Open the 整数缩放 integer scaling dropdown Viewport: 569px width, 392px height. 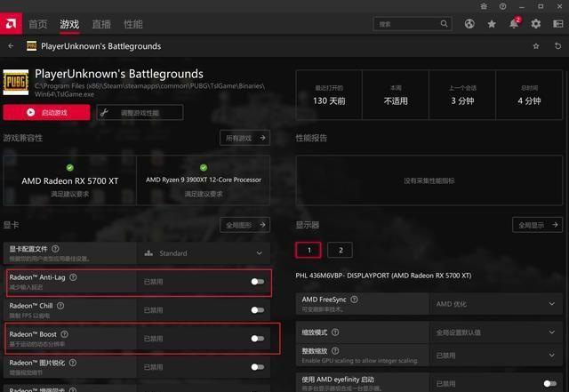(x=496, y=356)
